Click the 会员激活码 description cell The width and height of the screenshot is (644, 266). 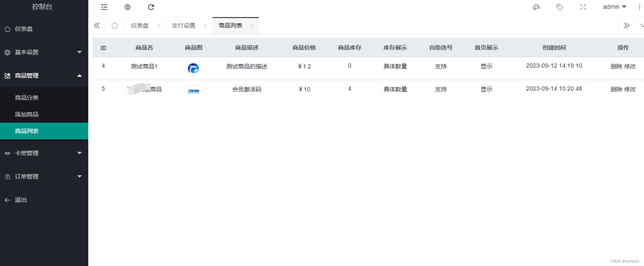247,89
